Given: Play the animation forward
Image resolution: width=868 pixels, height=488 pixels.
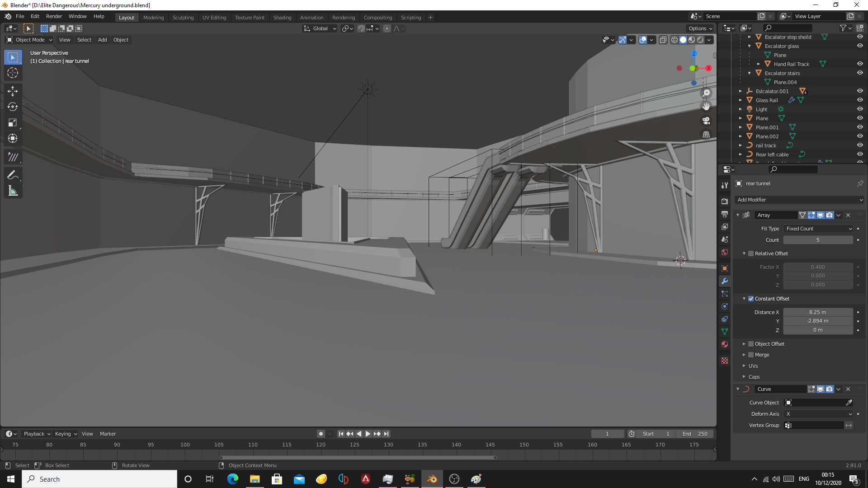Looking at the screenshot, I should [x=368, y=434].
